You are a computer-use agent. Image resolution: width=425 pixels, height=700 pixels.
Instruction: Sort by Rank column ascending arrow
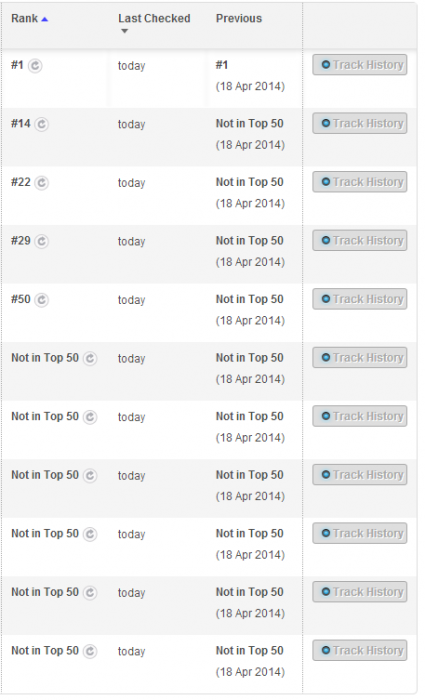coord(44,19)
